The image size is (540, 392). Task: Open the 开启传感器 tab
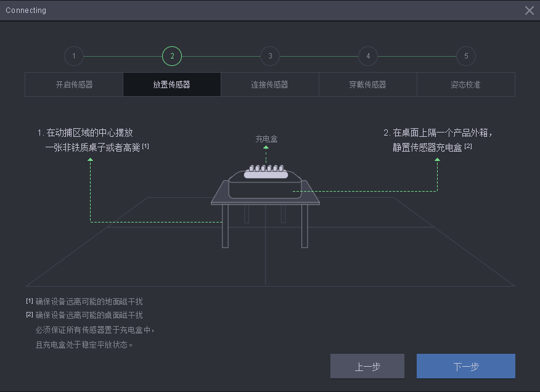[74, 84]
